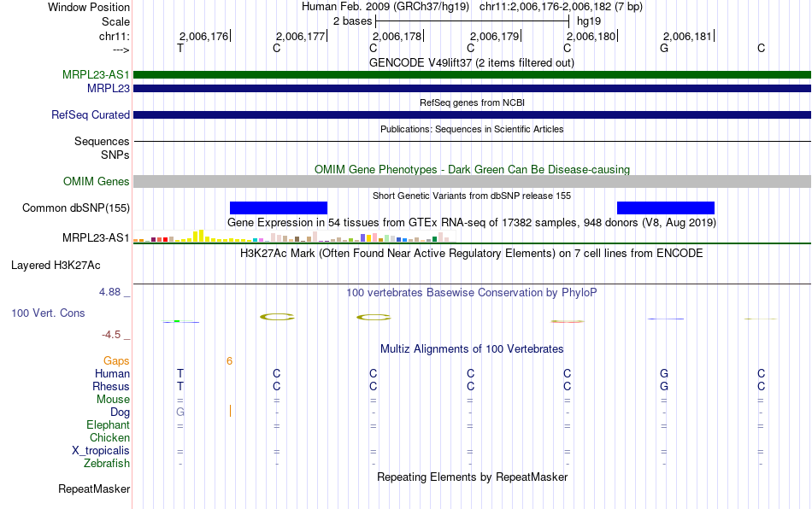Click the RepeatMasker track label
The image size is (812, 509).
(x=94, y=489)
